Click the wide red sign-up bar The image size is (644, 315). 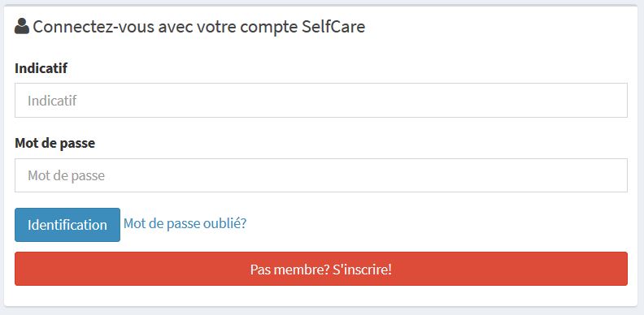coord(321,269)
